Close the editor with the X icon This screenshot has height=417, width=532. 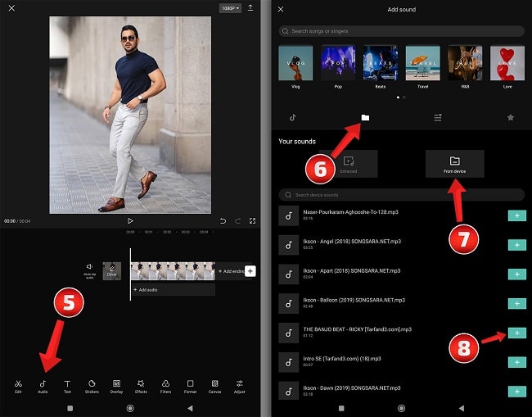click(x=11, y=8)
